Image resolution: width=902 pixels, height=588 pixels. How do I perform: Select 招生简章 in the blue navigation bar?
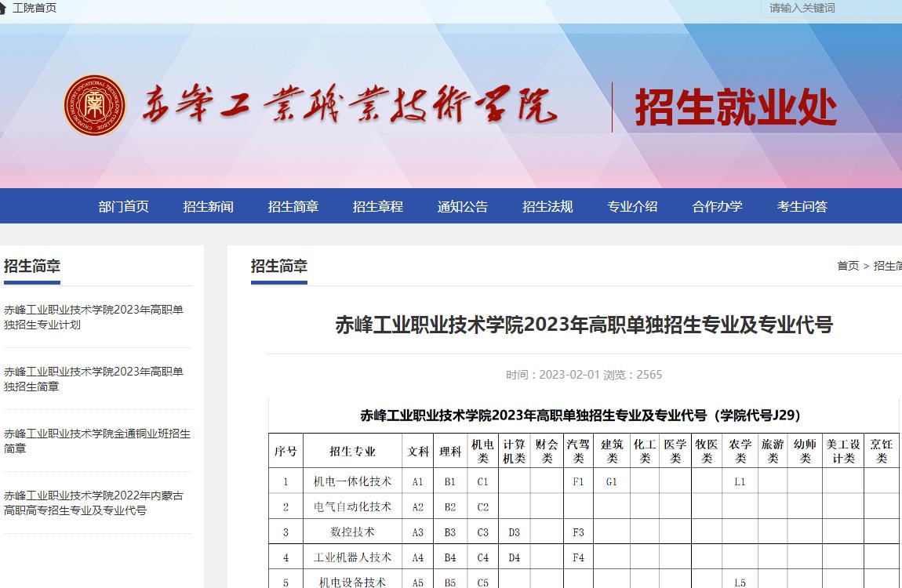pyautogui.click(x=293, y=206)
